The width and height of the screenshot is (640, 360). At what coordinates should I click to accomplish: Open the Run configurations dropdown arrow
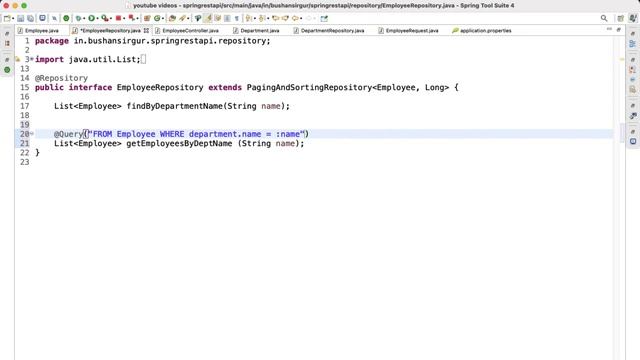(97, 19)
